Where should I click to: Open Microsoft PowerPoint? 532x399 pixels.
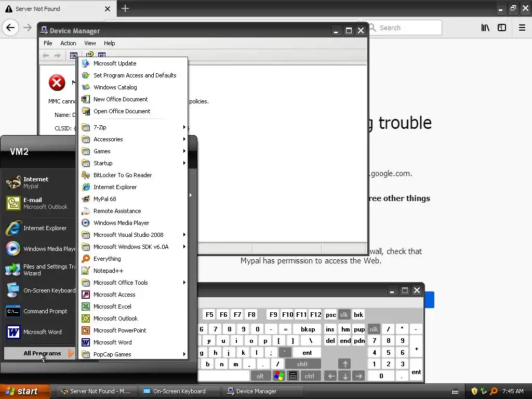pos(133,330)
